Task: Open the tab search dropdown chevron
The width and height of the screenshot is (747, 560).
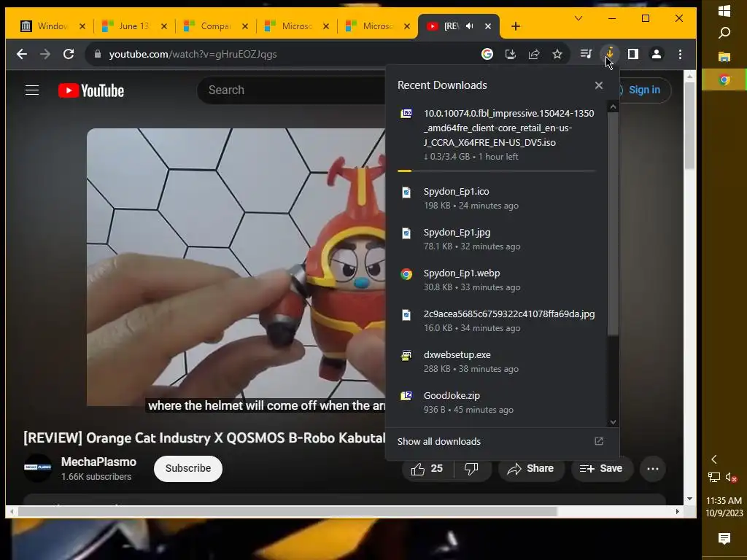Action: click(x=578, y=18)
